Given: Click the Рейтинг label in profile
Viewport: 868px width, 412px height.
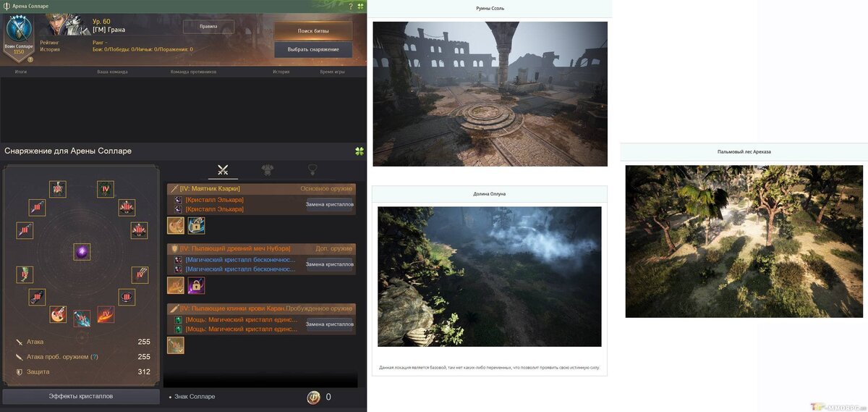Looking at the screenshot, I should pos(50,43).
